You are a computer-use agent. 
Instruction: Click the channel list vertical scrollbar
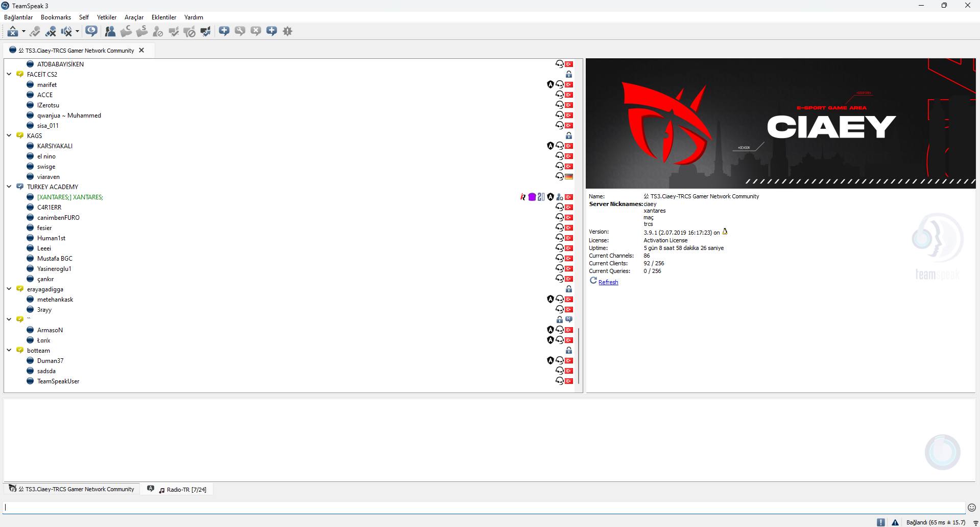(579, 355)
